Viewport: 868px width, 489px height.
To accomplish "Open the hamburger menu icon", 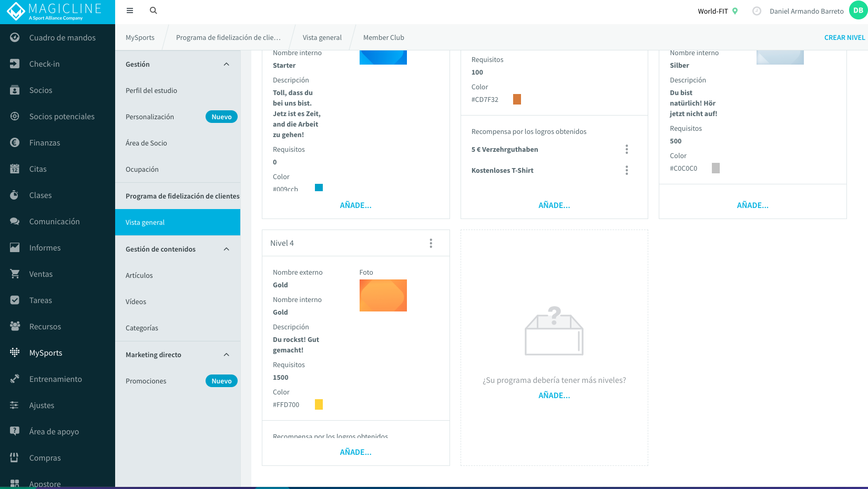I will point(130,11).
